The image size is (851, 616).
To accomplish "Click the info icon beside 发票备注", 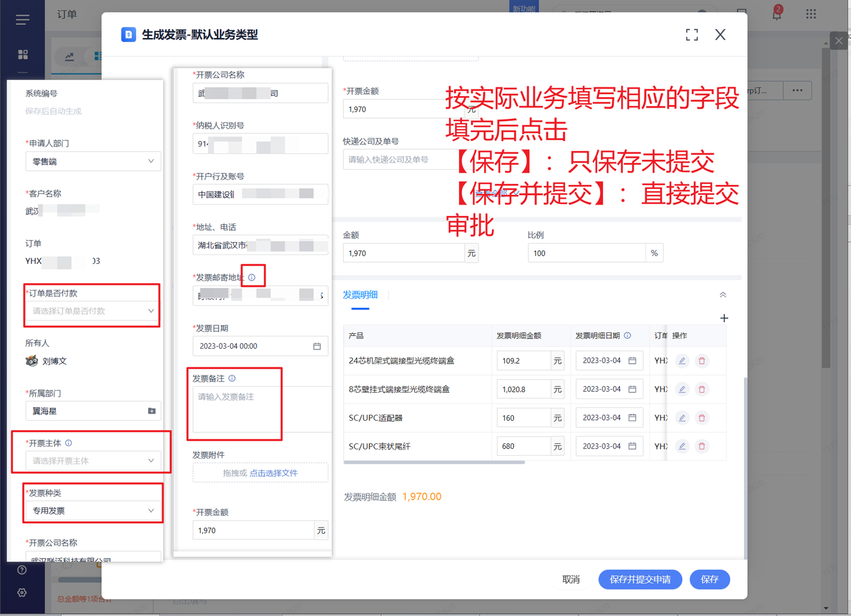I will pyautogui.click(x=232, y=378).
